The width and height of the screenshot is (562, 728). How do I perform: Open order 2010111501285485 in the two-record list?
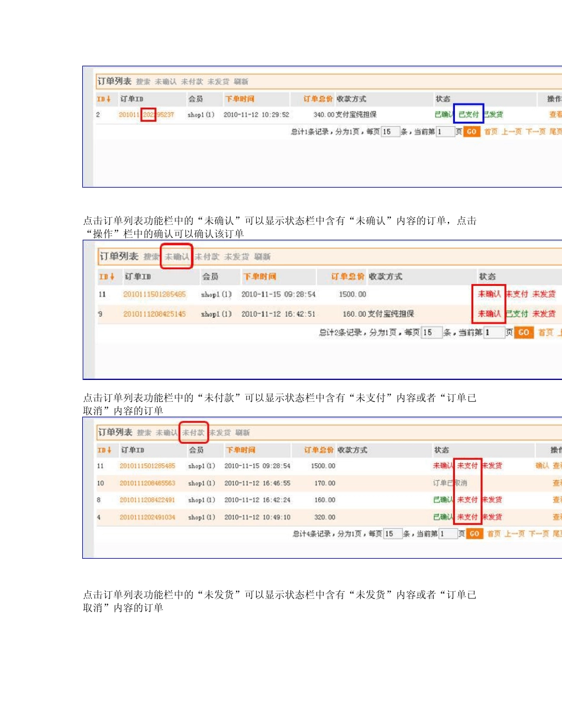click(x=154, y=294)
